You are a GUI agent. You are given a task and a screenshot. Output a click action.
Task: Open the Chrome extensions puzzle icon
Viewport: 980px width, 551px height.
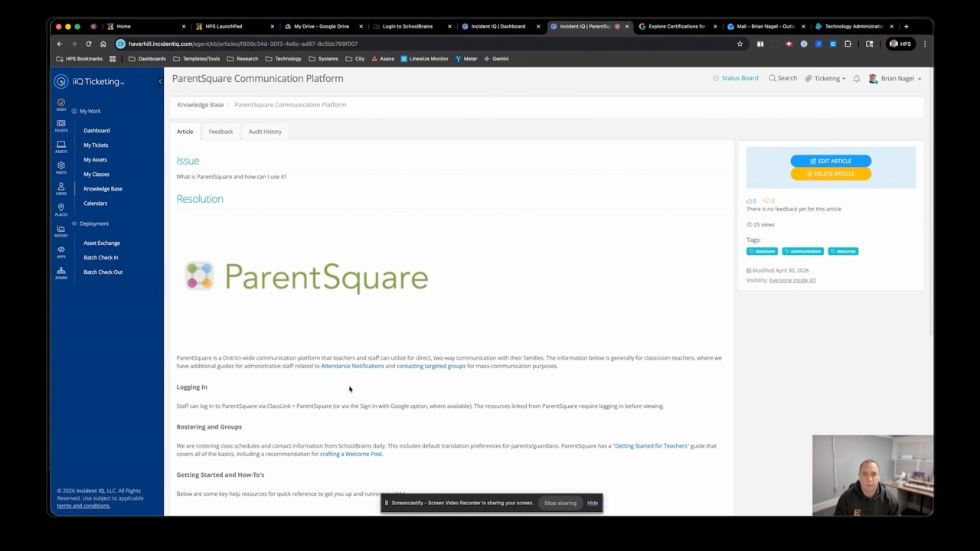(x=848, y=44)
